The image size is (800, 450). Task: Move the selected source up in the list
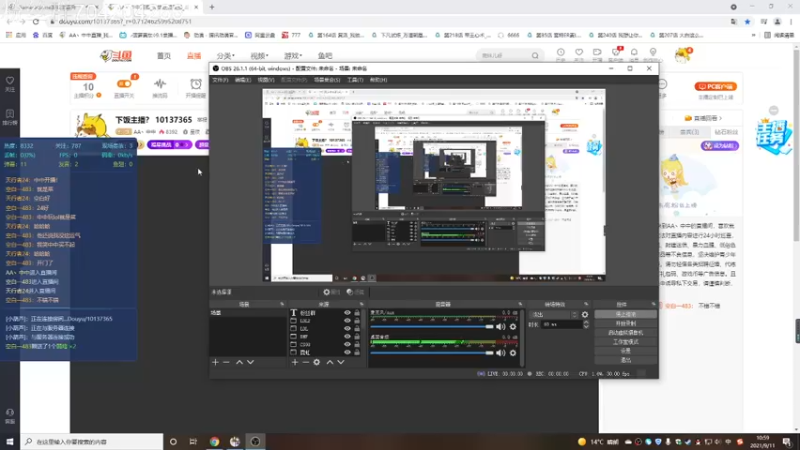coord(330,362)
